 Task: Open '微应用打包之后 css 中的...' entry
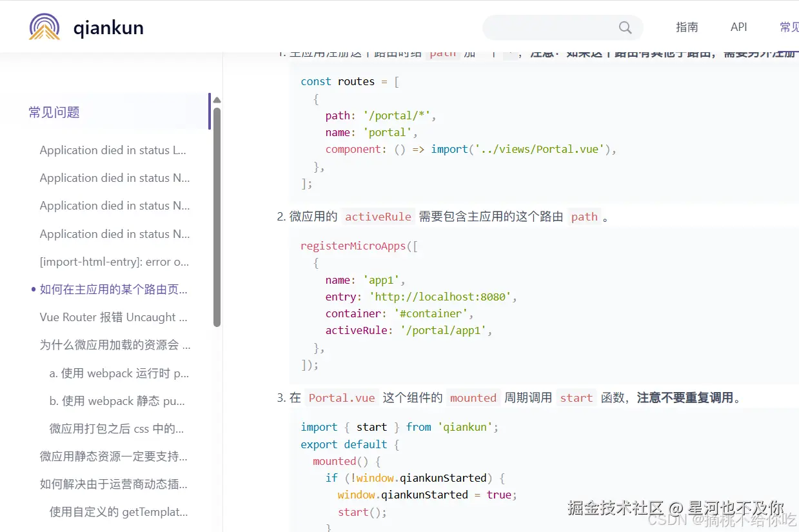tap(117, 429)
